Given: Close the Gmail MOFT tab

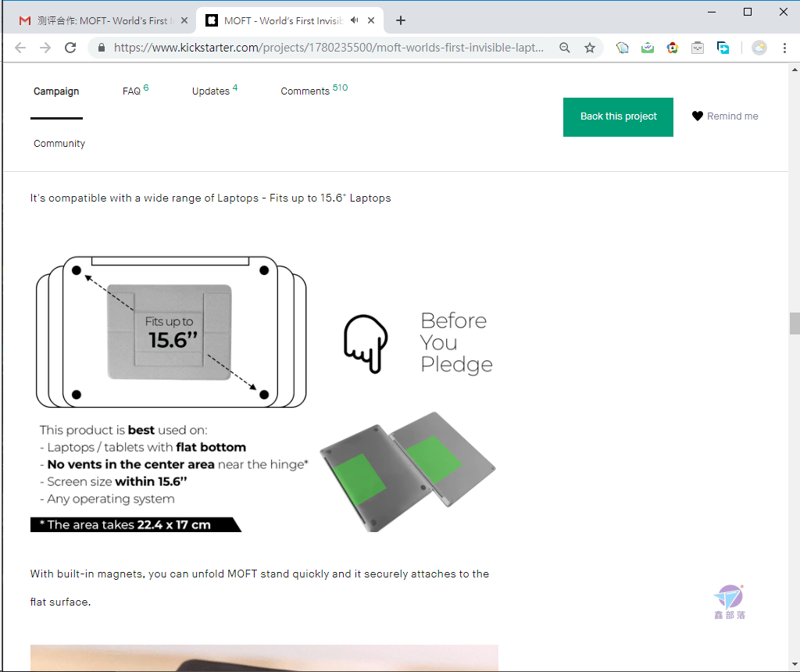Looking at the screenshot, I should (184, 20).
